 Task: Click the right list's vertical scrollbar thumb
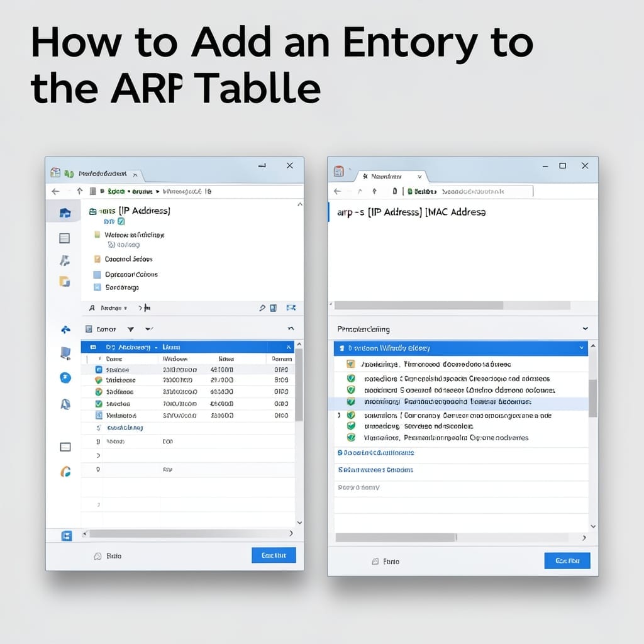592,398
